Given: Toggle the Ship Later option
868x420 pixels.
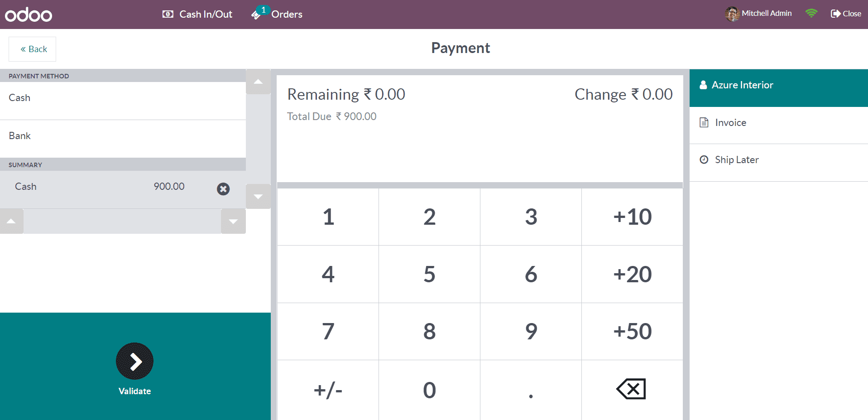Looking at the screenshot, I should 778,160.
